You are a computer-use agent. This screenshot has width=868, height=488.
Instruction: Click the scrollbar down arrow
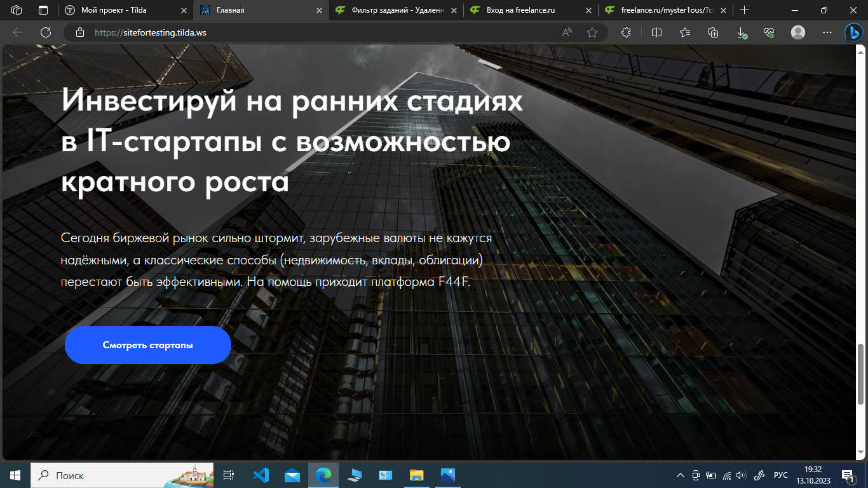pos(861,454)
